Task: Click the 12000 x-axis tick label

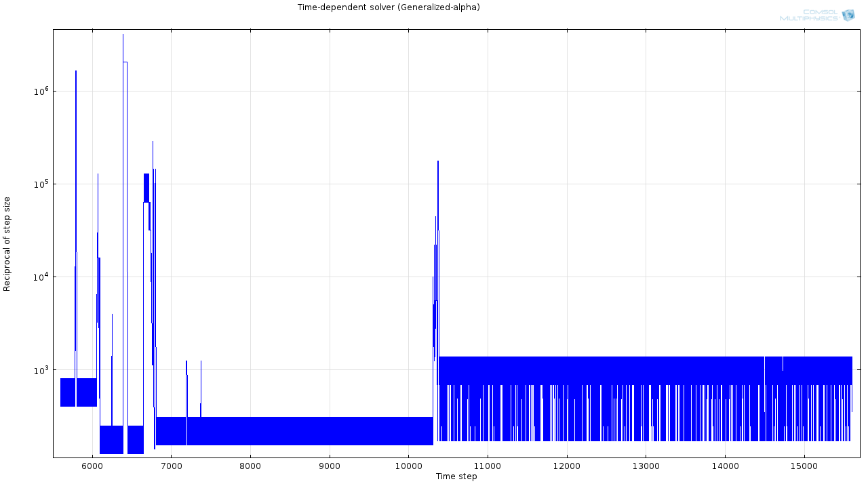Action: click(567, 466)
